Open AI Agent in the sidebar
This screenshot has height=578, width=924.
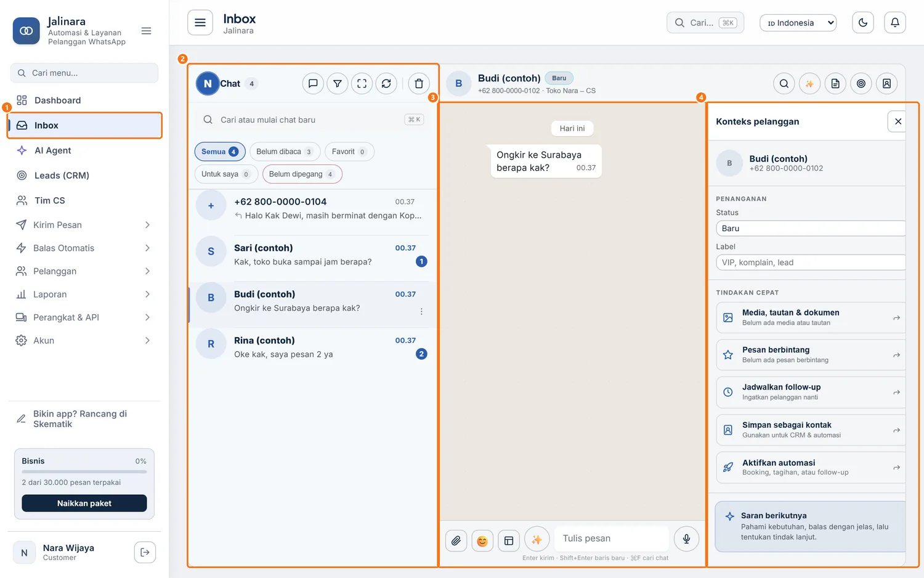(83, 150)
